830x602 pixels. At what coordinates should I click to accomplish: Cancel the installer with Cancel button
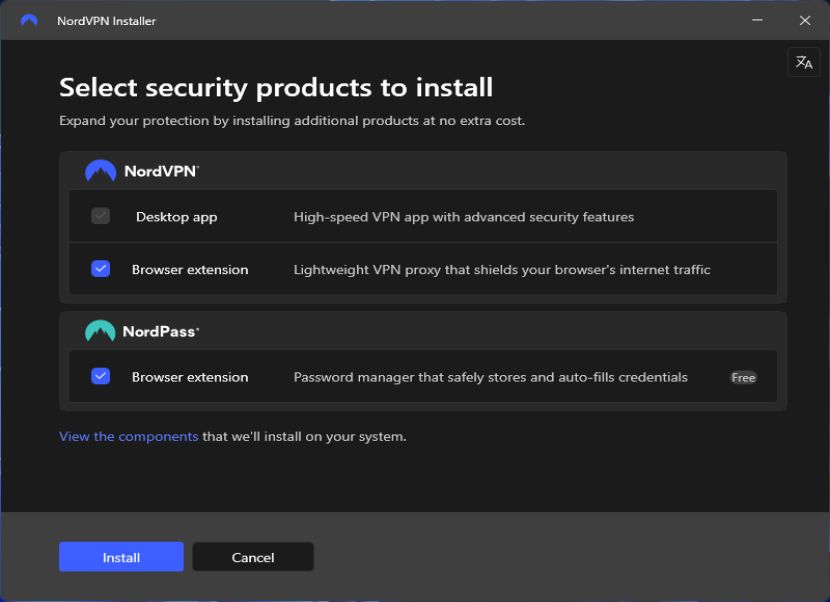coord(253,557)
